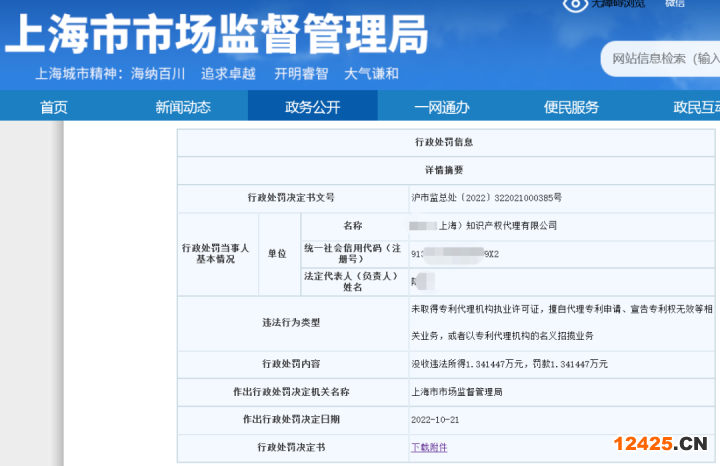Click the 上海城市精神 slogan text
720x466 pixels.
click(x=110, y=73)
